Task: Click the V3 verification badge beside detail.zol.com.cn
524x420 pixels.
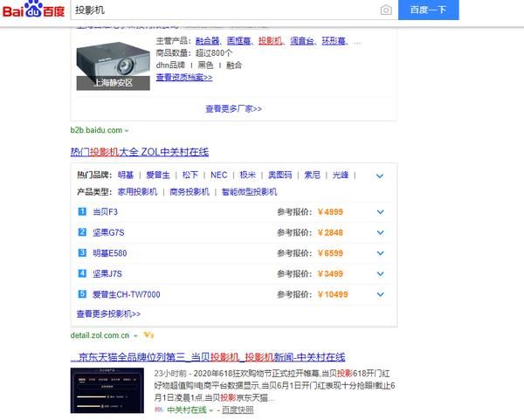Action: pyautogui.click(x=148, y=334)
